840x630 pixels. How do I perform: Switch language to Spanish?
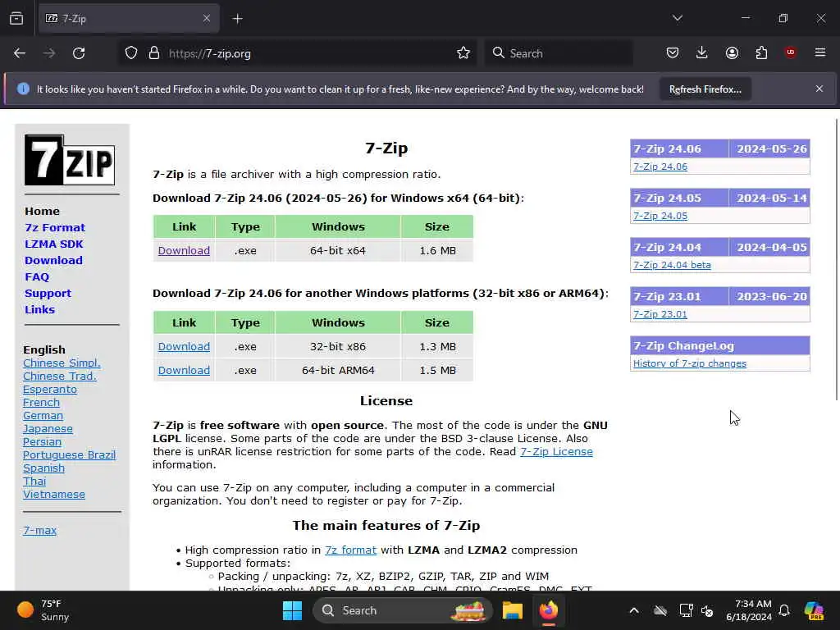[44, 468]
